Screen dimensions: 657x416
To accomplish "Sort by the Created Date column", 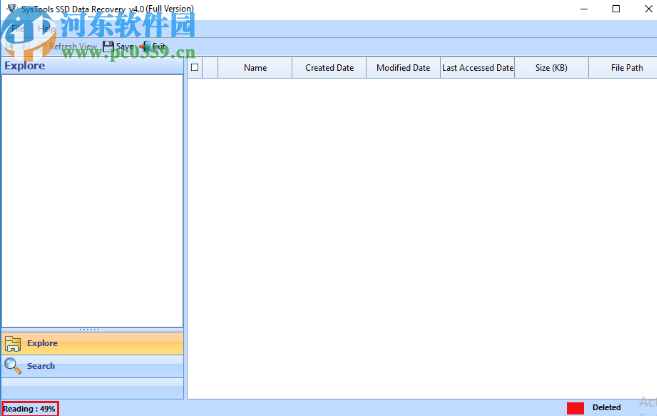I will [329, 67].
